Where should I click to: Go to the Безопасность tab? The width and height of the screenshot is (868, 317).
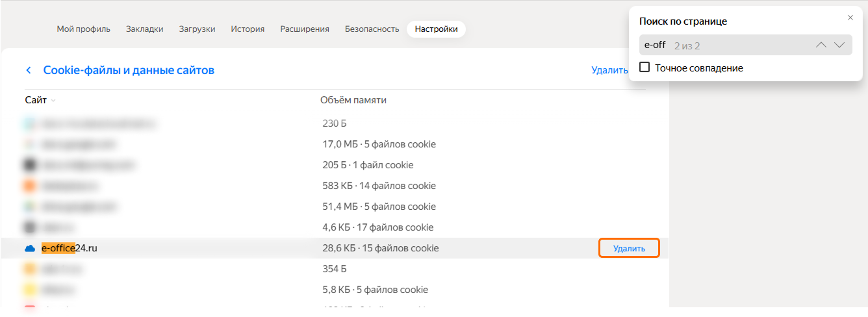[x=372, y=29]
